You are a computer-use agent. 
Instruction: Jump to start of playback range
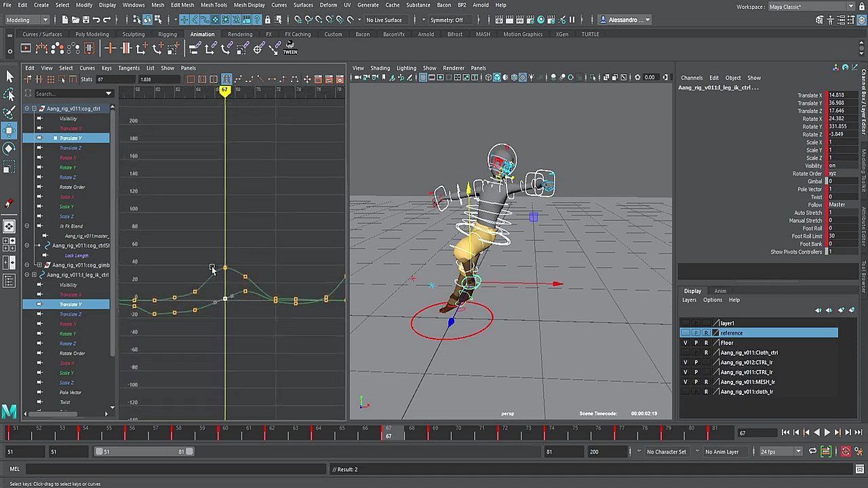tap(785, 432)
